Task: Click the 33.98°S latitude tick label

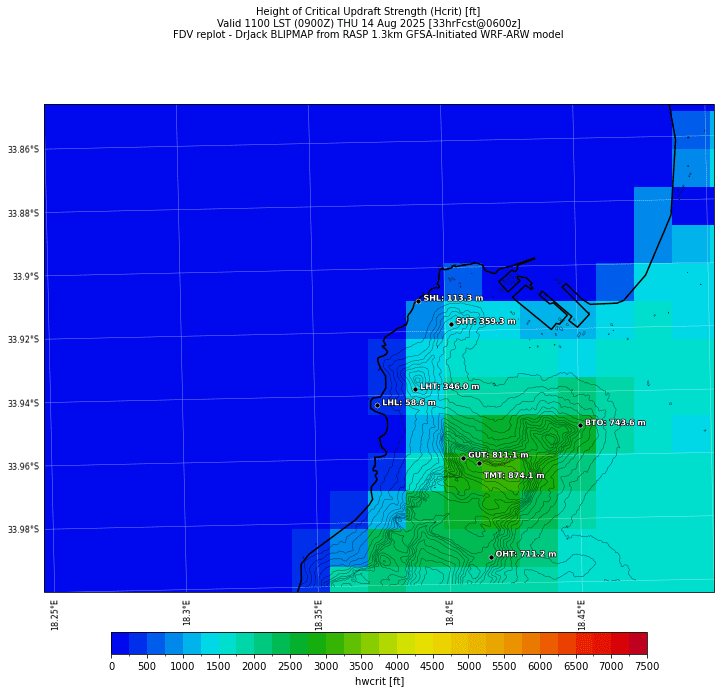Action: click(x=23, y=529)
